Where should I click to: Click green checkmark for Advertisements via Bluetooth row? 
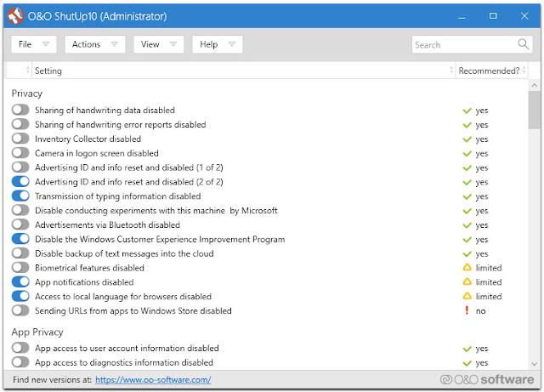click(467, 225)
